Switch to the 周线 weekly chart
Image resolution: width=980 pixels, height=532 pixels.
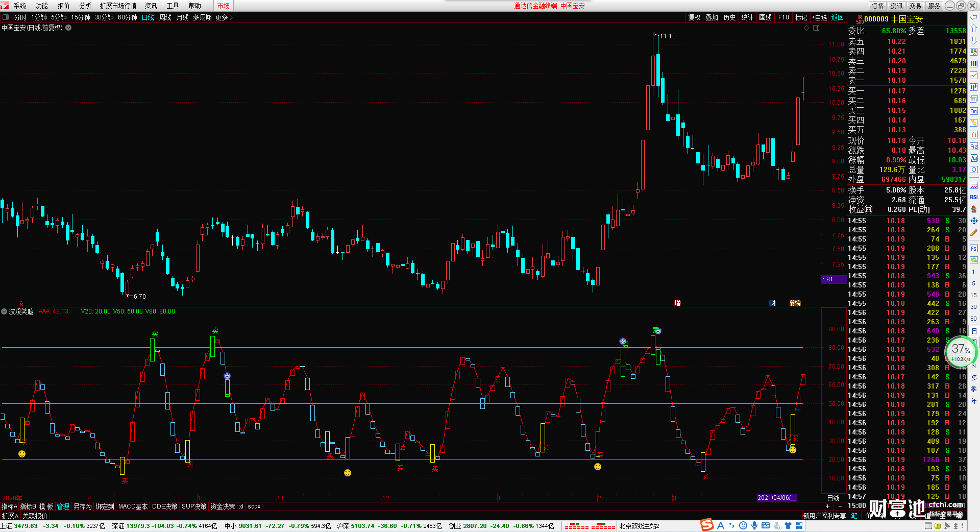pyautogui.click(x=165, y=17)
